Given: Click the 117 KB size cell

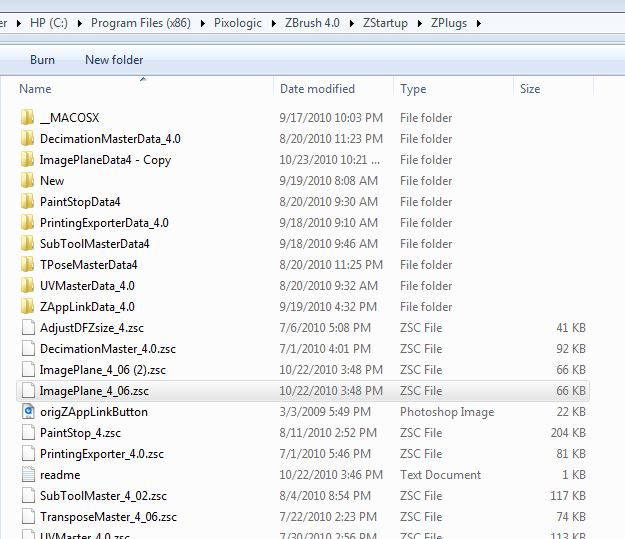Looking at the screenshot, I should pos(568,496).
